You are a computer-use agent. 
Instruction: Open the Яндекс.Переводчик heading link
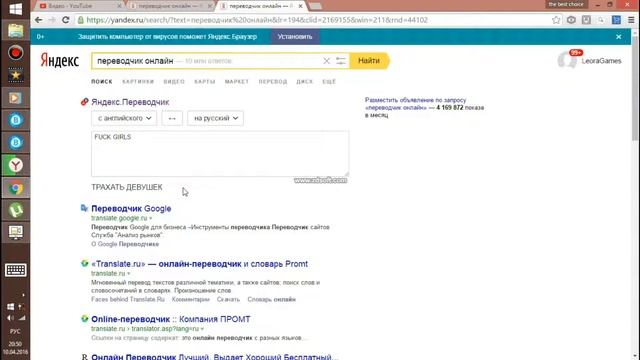[130, 102]
